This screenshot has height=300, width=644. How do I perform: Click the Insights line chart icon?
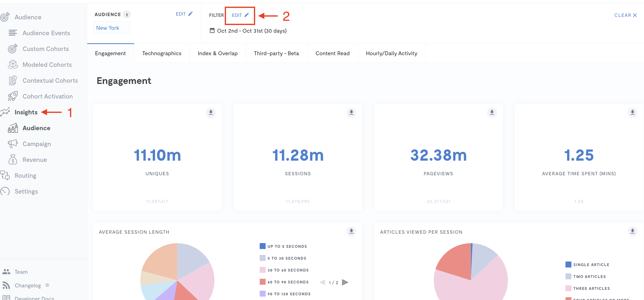(5, 112)
